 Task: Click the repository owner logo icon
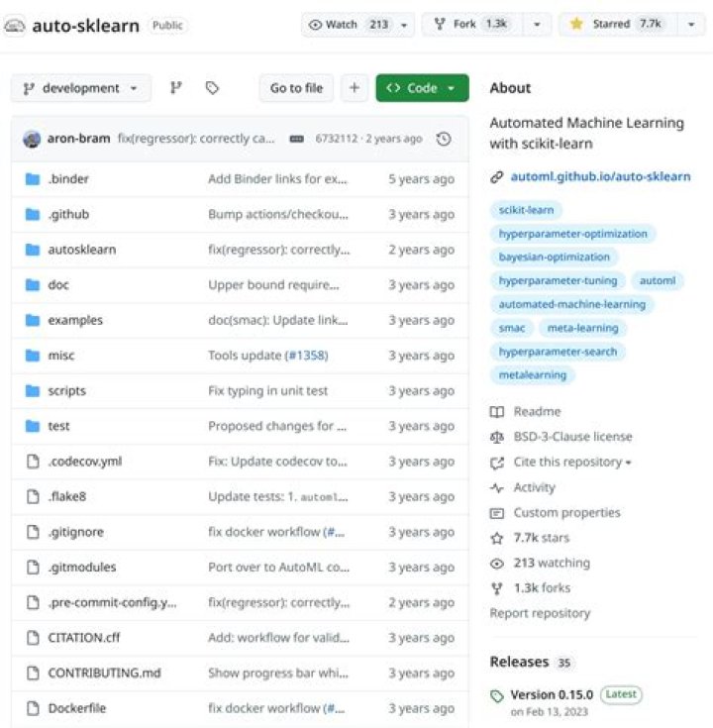15,25
